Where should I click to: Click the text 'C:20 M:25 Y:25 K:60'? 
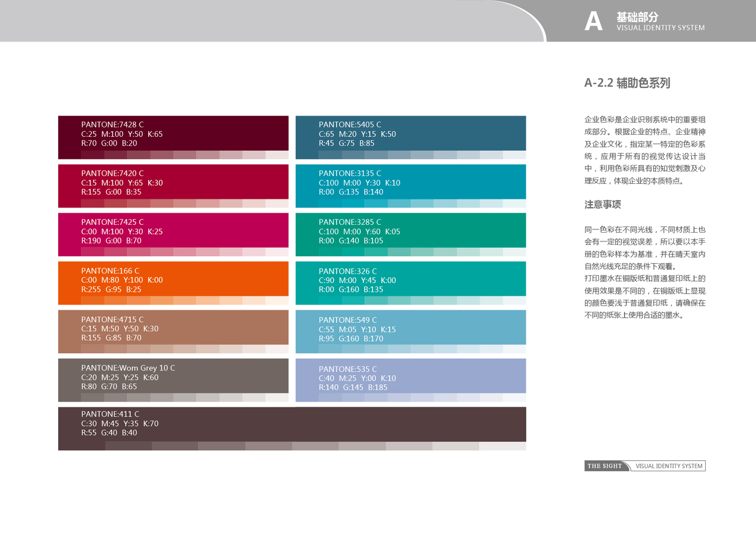[x=120, y=378]
